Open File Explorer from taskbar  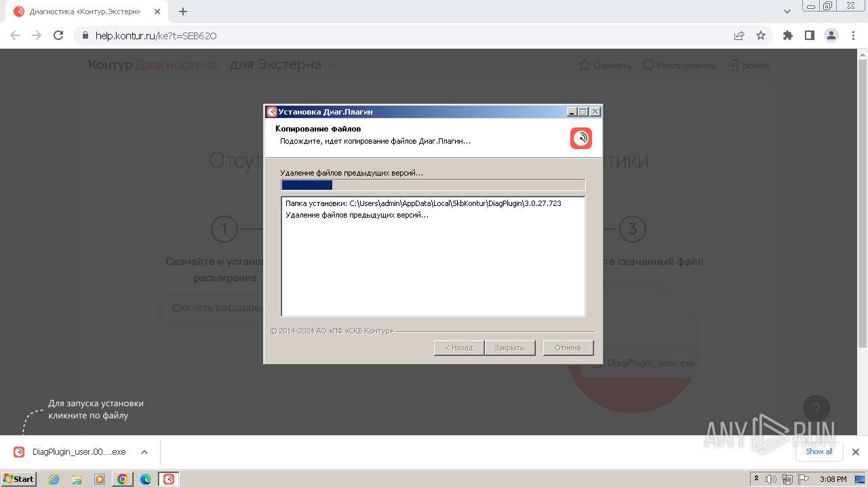click(x=77, y=479)
